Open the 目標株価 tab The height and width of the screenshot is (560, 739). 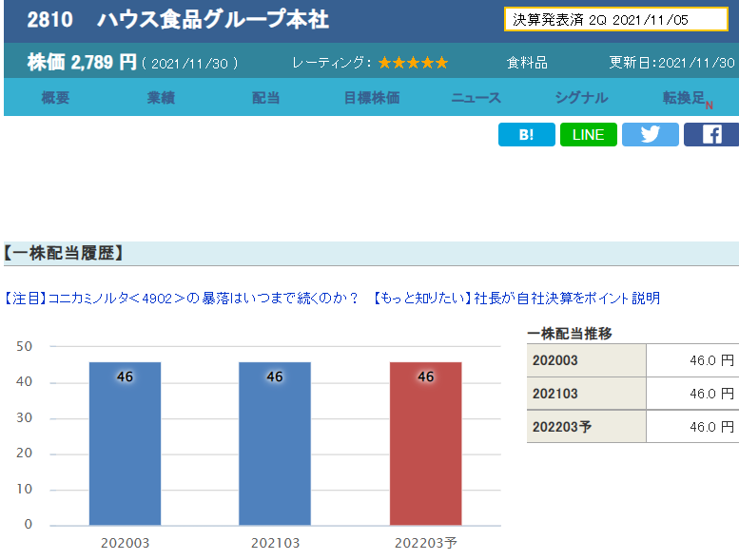[371, 98]
